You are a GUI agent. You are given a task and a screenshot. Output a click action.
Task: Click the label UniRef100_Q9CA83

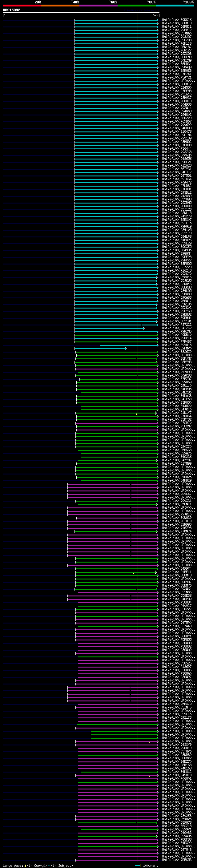[177, 298]
